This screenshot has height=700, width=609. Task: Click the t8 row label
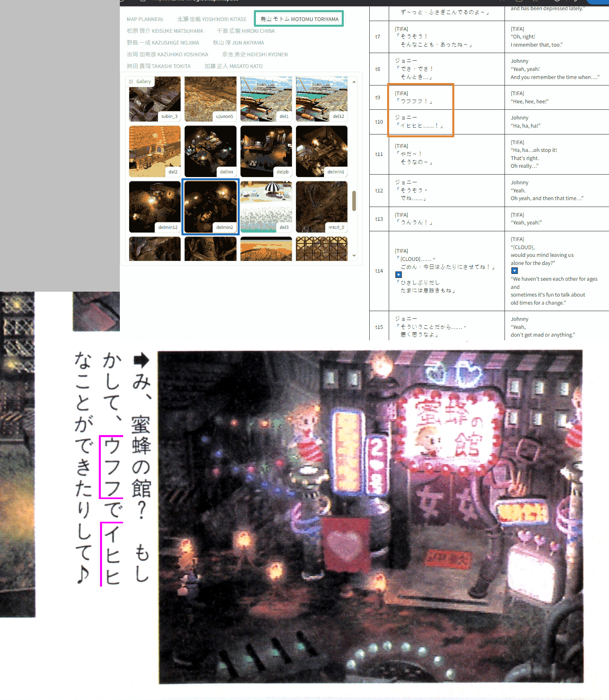(x=378, y=69)
